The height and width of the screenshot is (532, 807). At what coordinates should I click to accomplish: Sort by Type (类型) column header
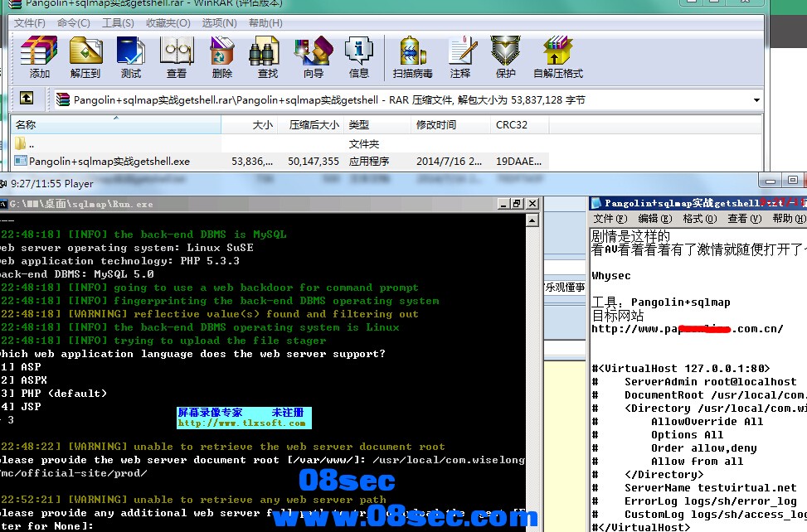tap(377, 125)
